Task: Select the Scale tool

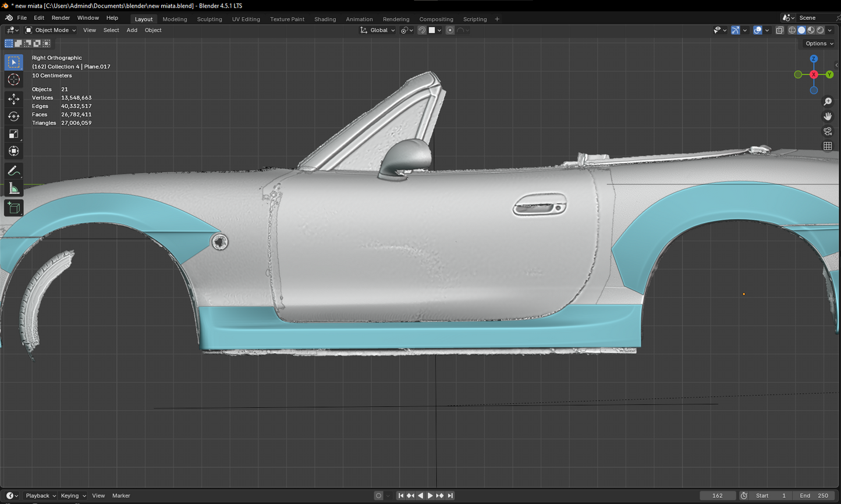Action: (13, 133)
